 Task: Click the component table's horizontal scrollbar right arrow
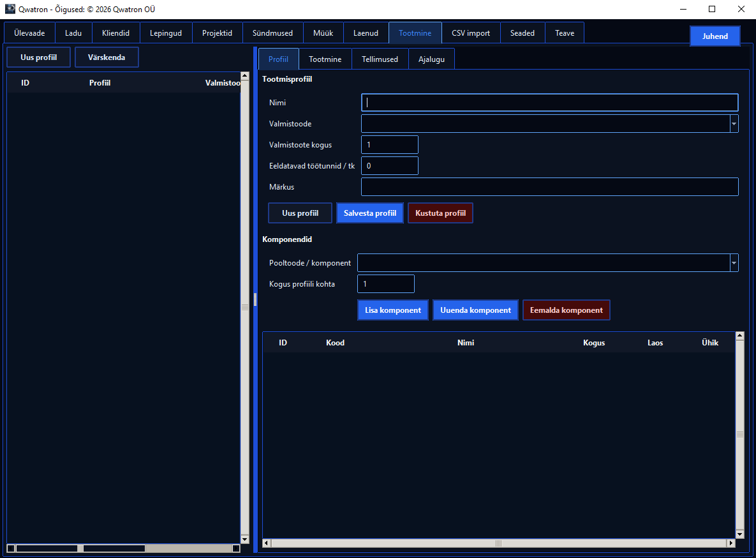(731, 543)
